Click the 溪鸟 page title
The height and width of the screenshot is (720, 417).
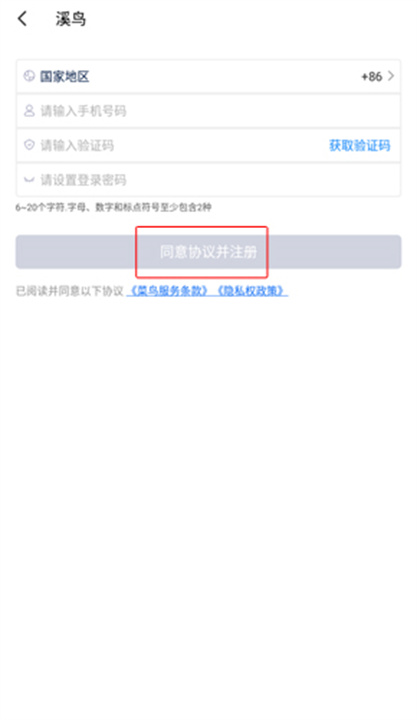(x=71, y=19)
